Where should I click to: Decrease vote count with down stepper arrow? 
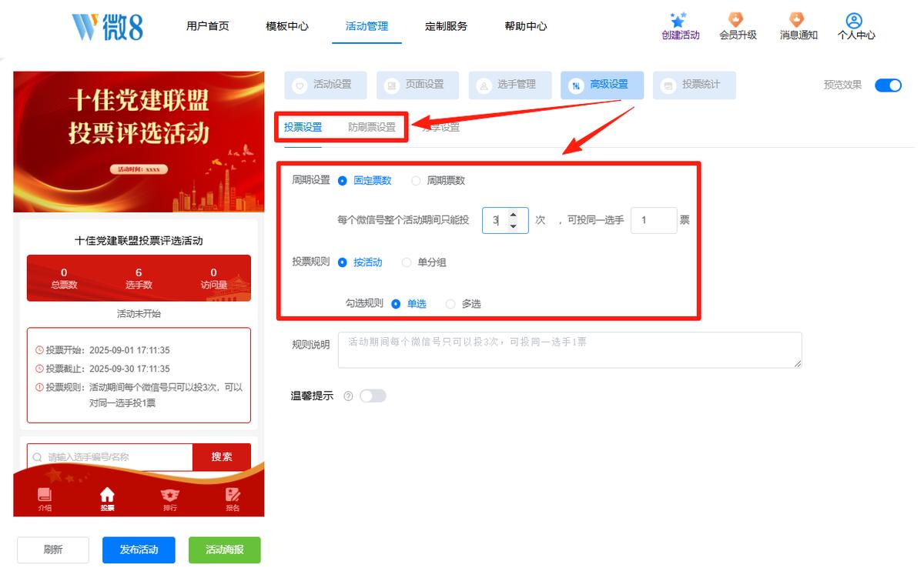click(514, 226)
